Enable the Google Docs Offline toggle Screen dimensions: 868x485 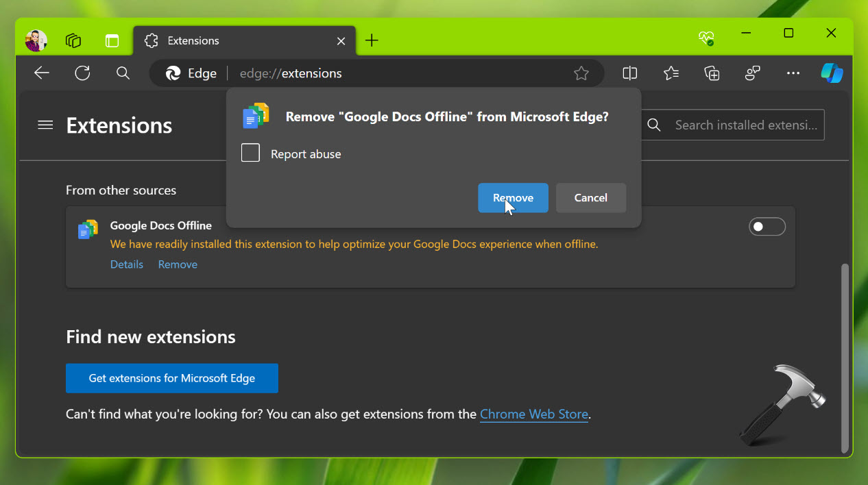point(767,227)
